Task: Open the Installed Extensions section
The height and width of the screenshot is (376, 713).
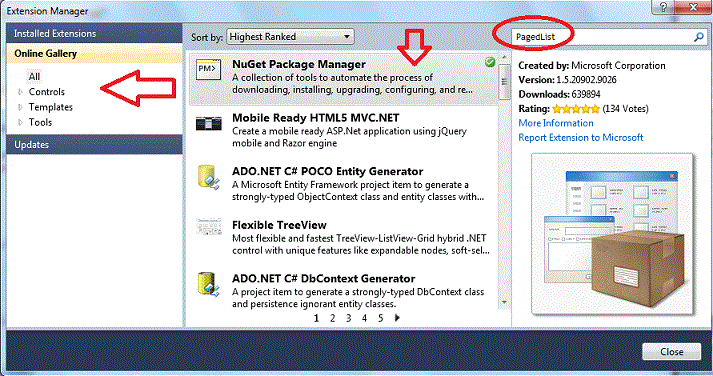Action: coord(94,34)
